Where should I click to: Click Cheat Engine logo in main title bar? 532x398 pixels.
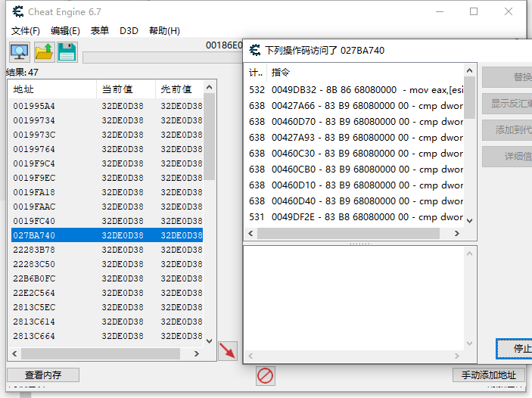(18, 11)
